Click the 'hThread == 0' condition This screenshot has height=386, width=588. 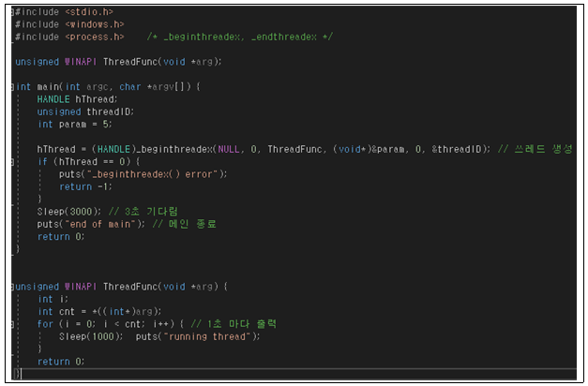click(92, 162)
